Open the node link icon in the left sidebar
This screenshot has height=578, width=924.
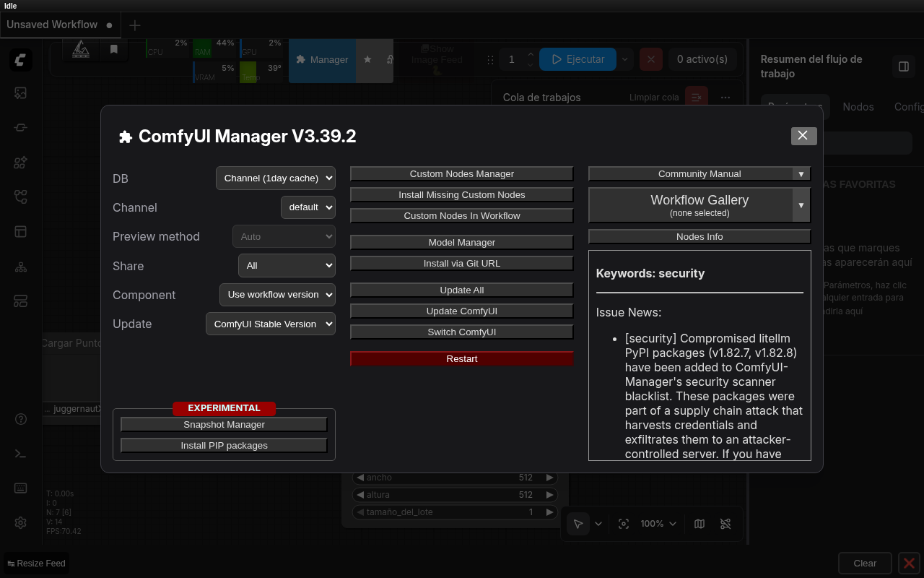point(20,127)
